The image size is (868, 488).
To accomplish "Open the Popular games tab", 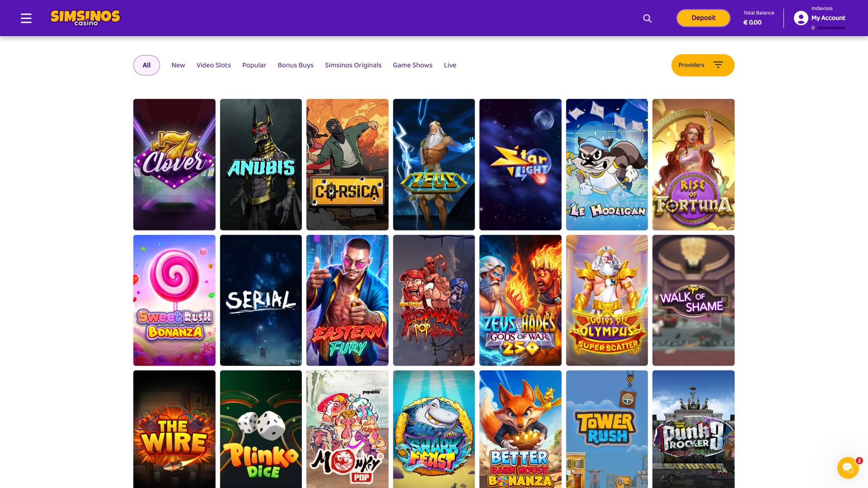I will point(254,65).
